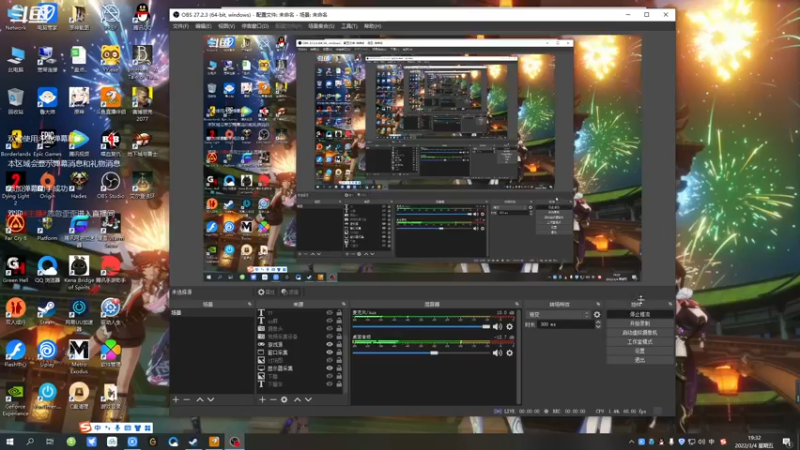Click OBS Studio desktop shortcut

[x=110, y=186]
